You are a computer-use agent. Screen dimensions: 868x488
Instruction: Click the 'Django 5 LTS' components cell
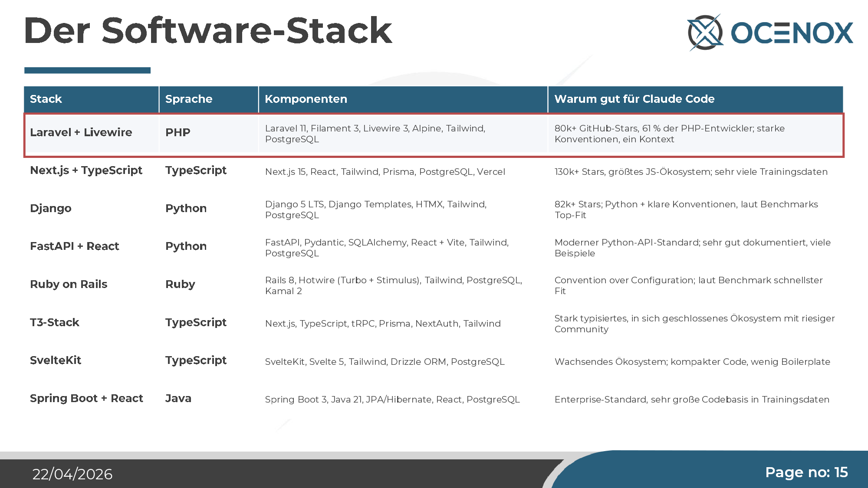(403, 210)
